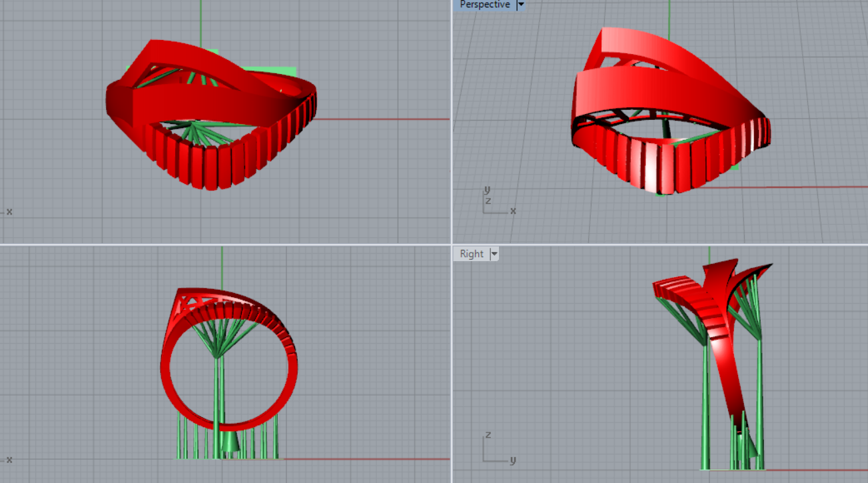Screen dimensions: 868x483
Task: Click the XYZ axis icon in Perspective viewport
Action: click(494, 202)
